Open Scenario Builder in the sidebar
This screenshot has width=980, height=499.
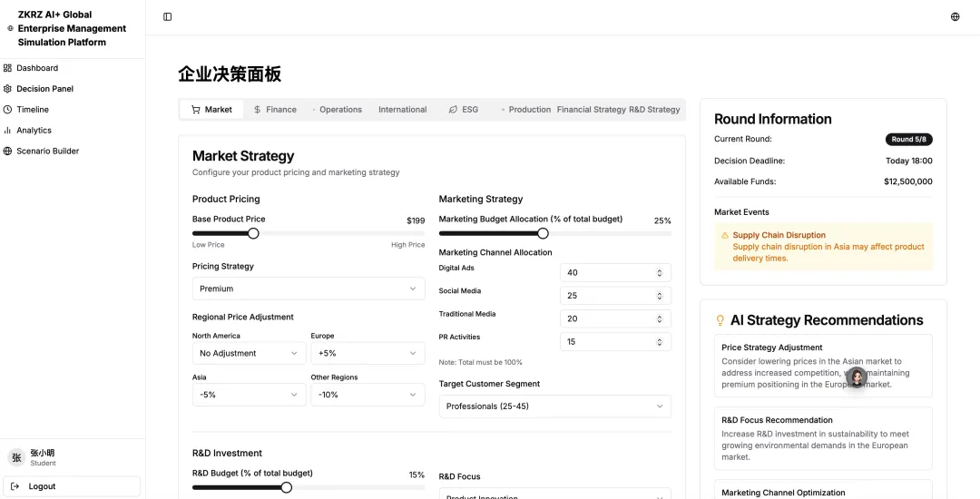(x=47, y=151)
